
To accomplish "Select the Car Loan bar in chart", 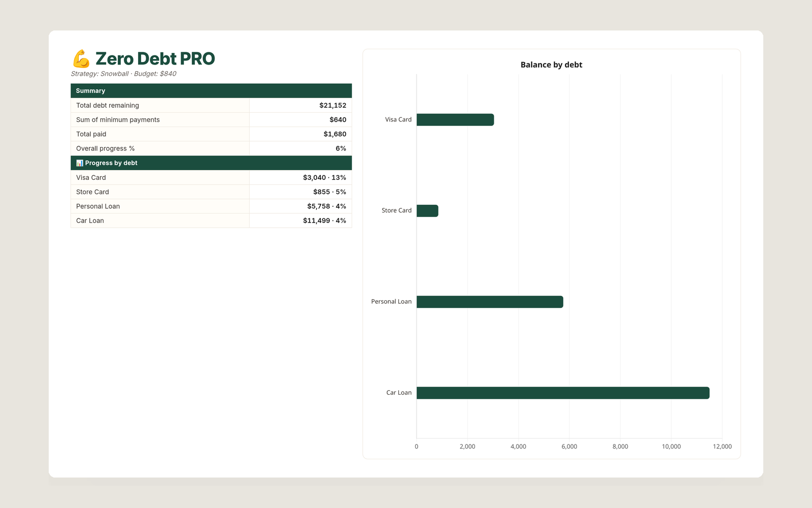I will [563, 393].
